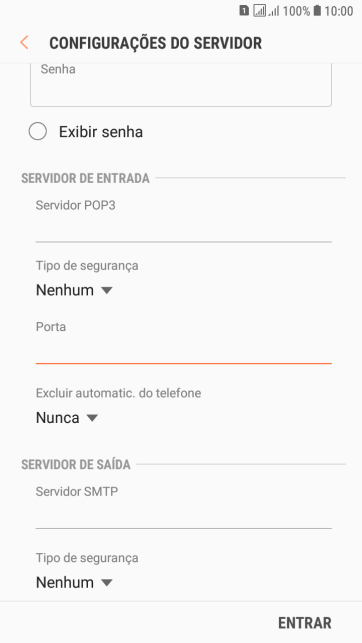Tap the SIM card 1 status icon
Viewport: 362px width, 643px height.
(x=244, y=11)
